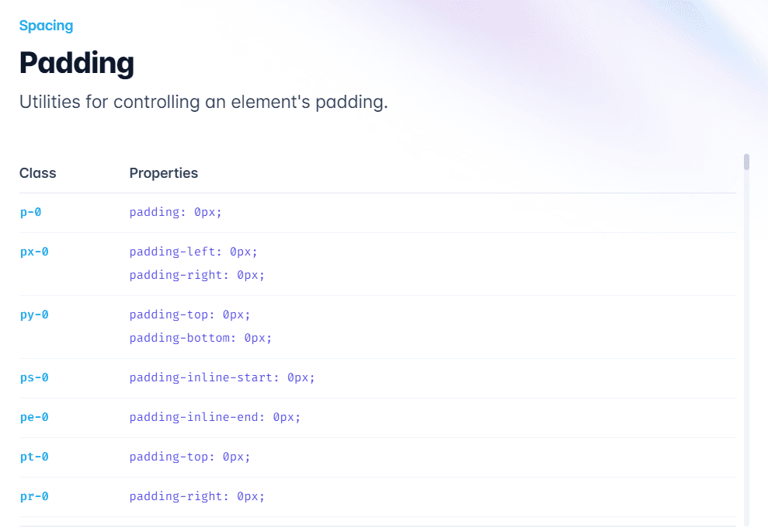The width and height of the screenshot is (768, 532).
Task: Select the py-0 class name
Action: [x=34, y=315]
